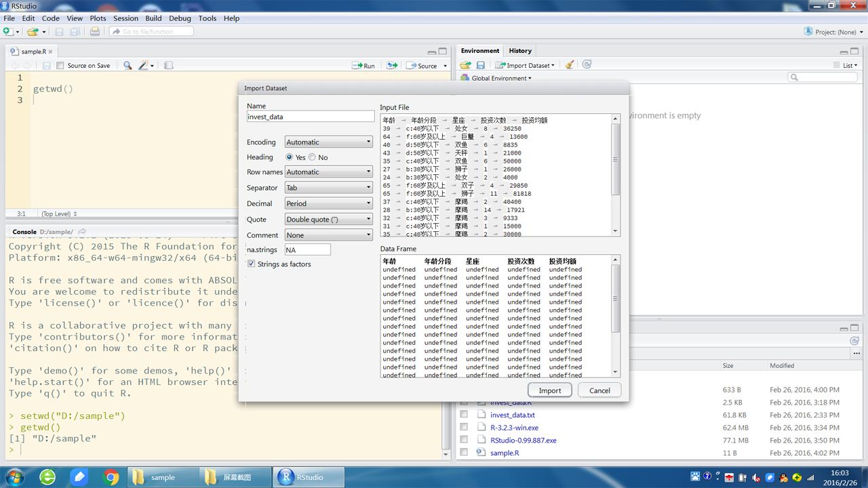This screenshot has height=488, width=868.
Task: Click the Find/Replace magnifier in editor toolbar
Action: coord(127,66)
